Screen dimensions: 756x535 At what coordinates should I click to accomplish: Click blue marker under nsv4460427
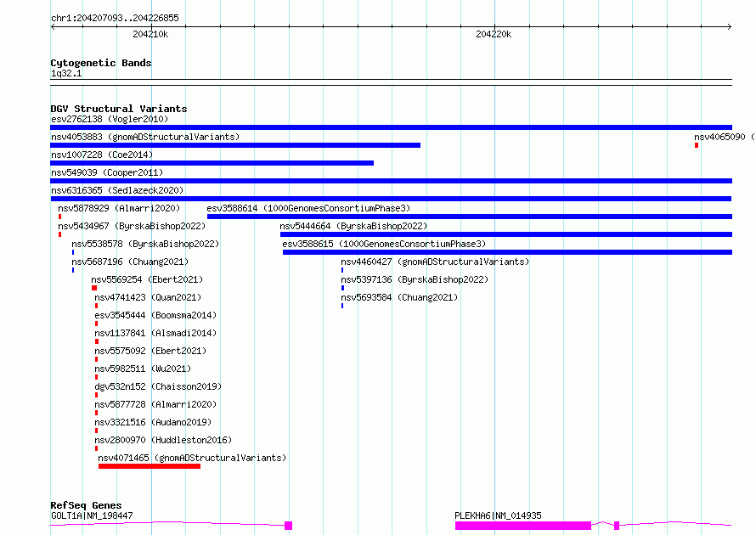(342, 270)
